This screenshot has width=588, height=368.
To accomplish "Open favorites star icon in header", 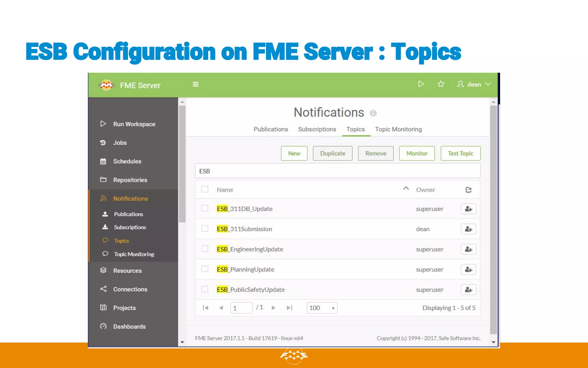I will [x=441, y=84].
